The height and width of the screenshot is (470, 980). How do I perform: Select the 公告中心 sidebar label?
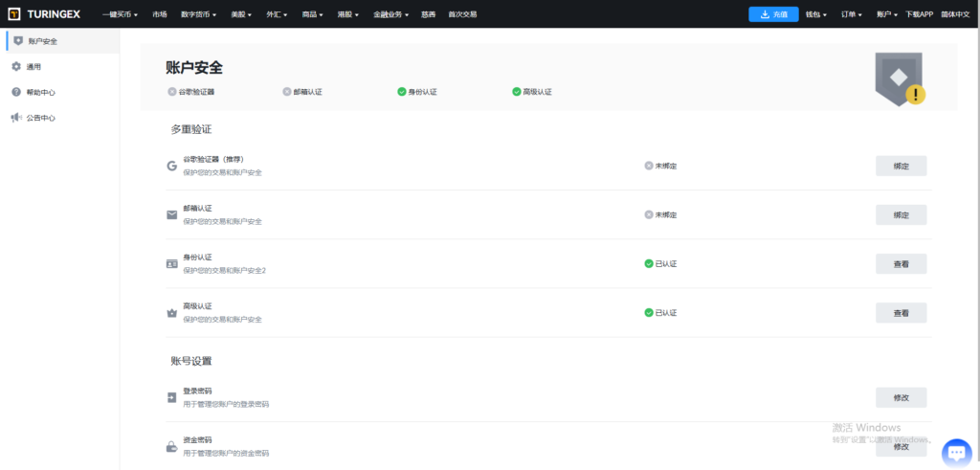tap(40, 118)
